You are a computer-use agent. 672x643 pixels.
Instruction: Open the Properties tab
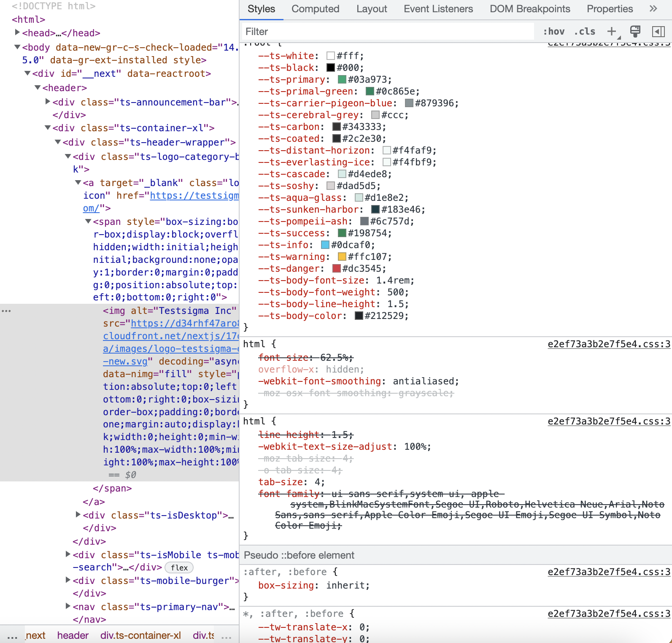610,9
